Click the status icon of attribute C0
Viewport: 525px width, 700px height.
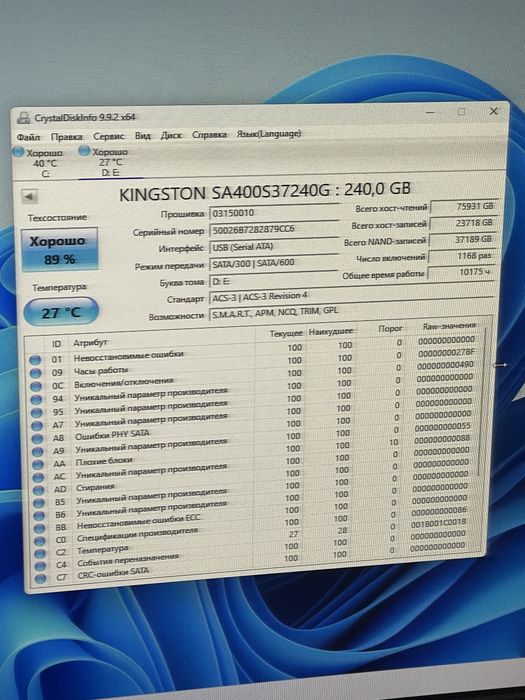tap(40, 541)
